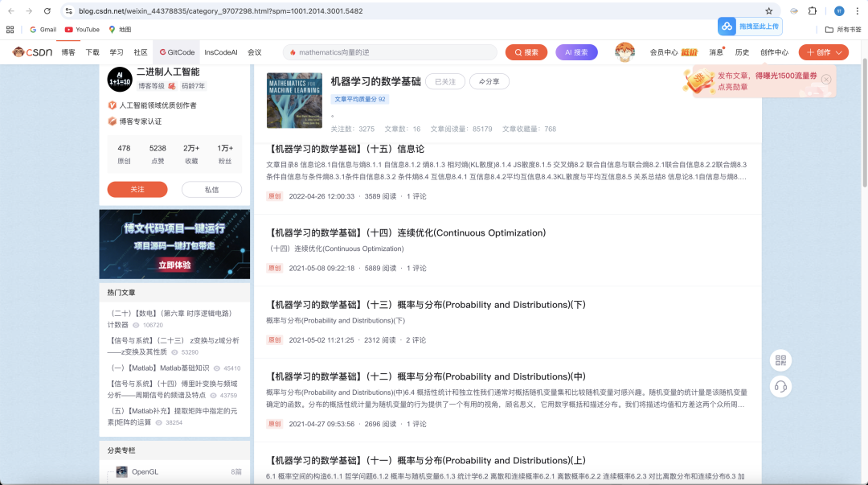
Task: Toggle the 已关注 column follow button
Action: click(445, 81)
